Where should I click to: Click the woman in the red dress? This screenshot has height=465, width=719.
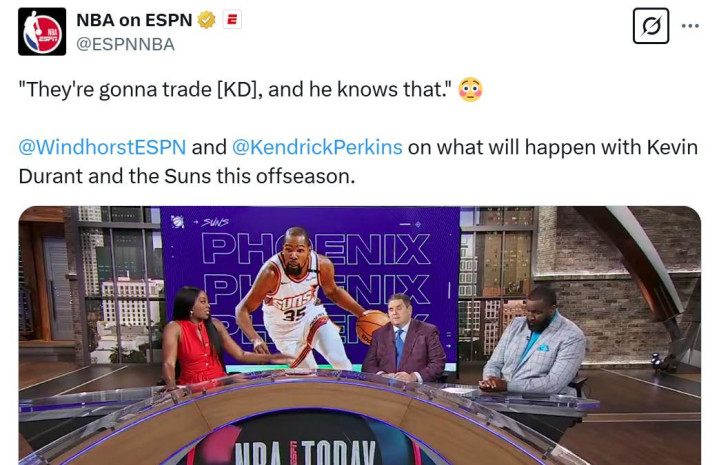[x=196, y=338]
